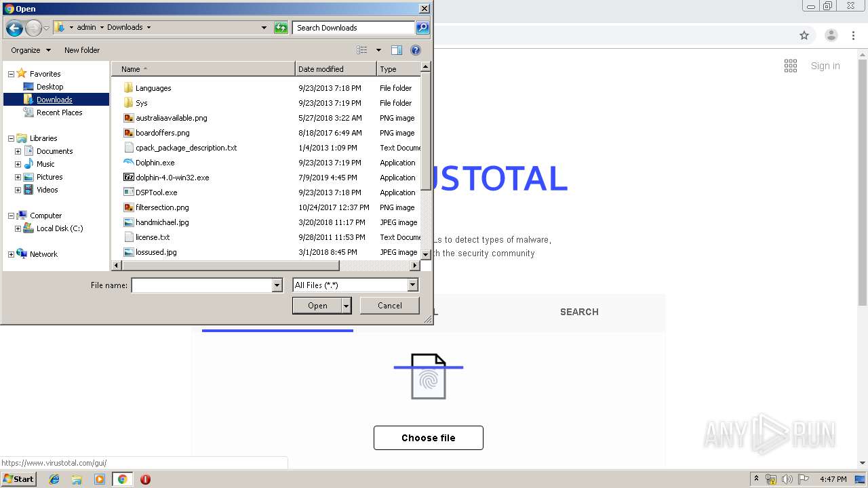The height and width of the screenshot is (488, 868).
Task: Click the Cancel button
Action: (390, 306)
